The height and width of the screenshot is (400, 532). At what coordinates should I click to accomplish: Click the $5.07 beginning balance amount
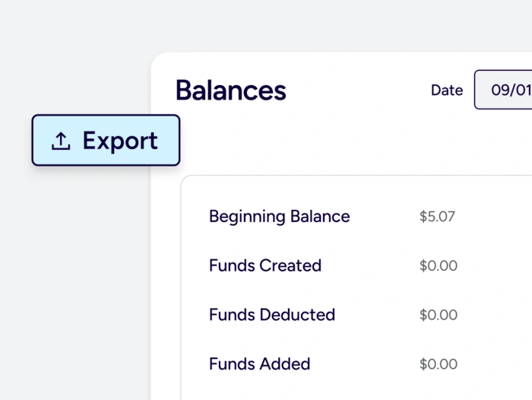437,217
